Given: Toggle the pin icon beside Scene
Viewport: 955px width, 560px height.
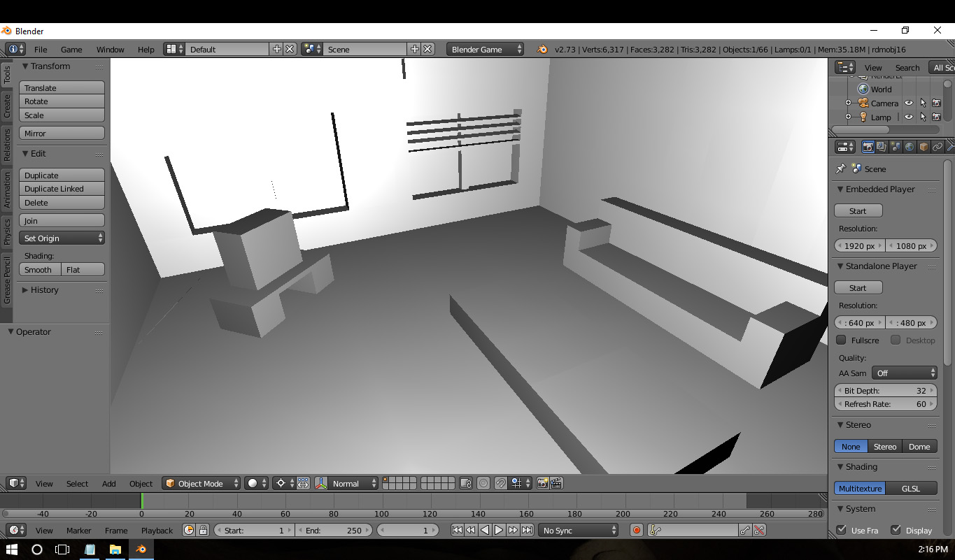Looking at the screenshot, I should [x=841, y=168].
